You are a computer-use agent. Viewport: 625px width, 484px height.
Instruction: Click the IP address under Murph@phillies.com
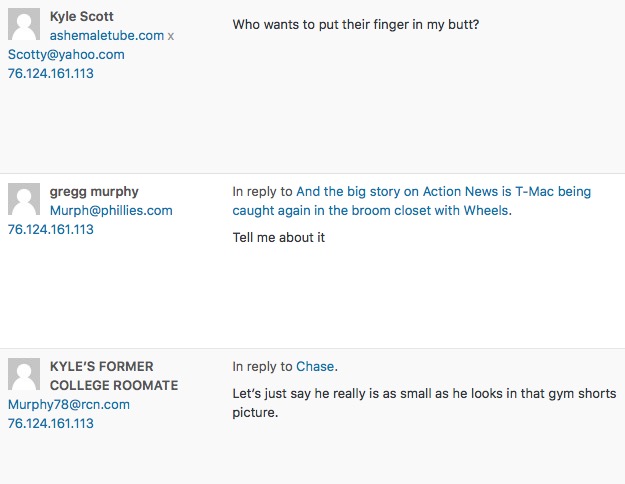click(x=50, y=229)
